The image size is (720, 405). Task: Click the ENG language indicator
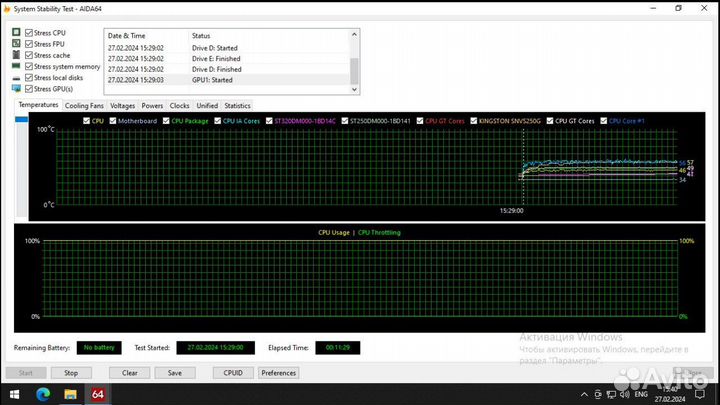point(641,394)
